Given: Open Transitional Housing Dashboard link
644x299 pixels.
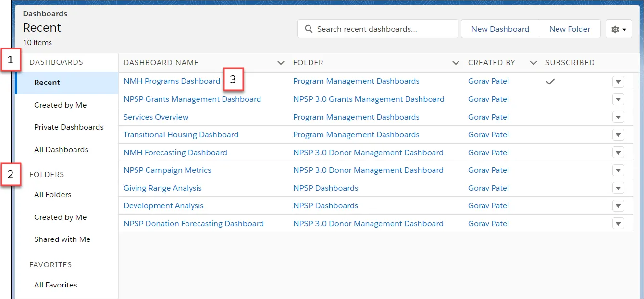Looking at the screenshot, I should tap(181, 135).
